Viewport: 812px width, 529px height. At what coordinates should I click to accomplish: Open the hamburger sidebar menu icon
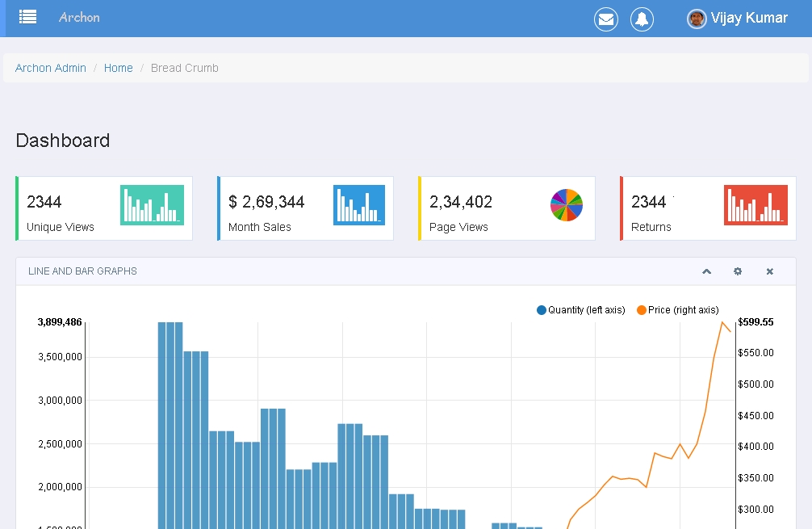tap(27, 17)
